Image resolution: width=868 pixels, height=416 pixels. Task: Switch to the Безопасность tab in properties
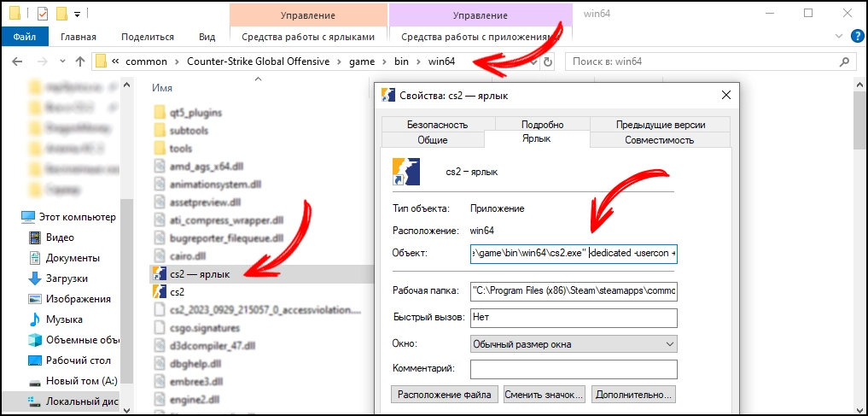click(x=437, y=125)
